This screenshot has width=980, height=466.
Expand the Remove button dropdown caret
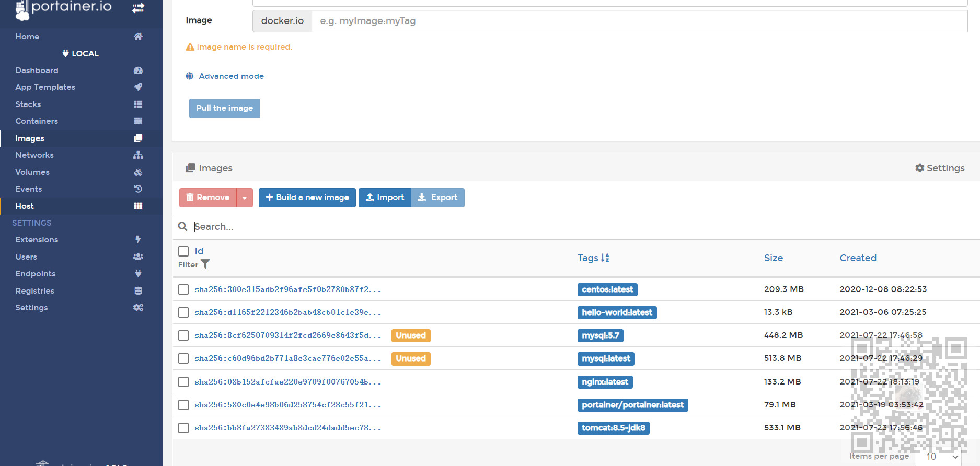click(245, 197)
